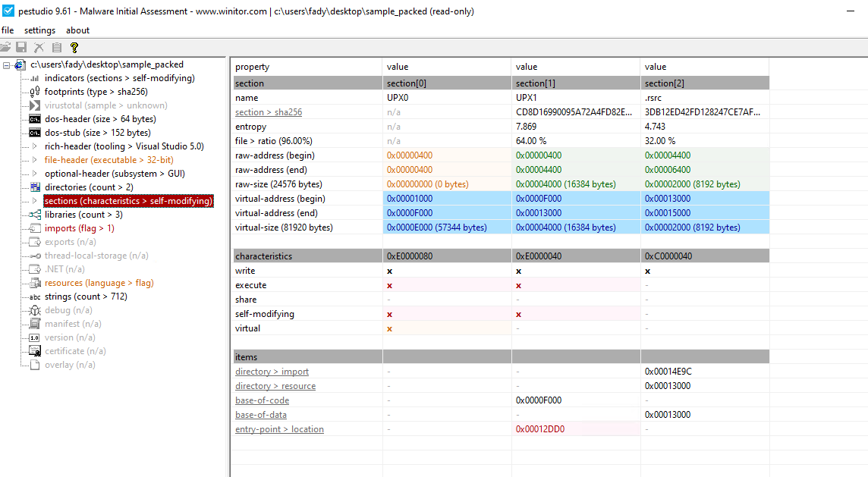Select imports (flag > 1) tree item
This screenshot has height=477, width=868.
79,228
